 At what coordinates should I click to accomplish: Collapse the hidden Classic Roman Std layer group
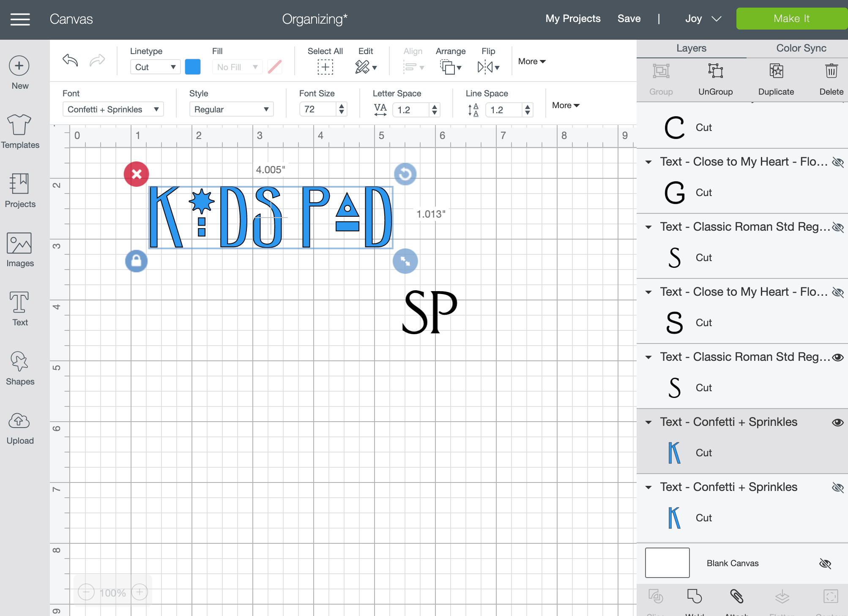pos(648,227)
